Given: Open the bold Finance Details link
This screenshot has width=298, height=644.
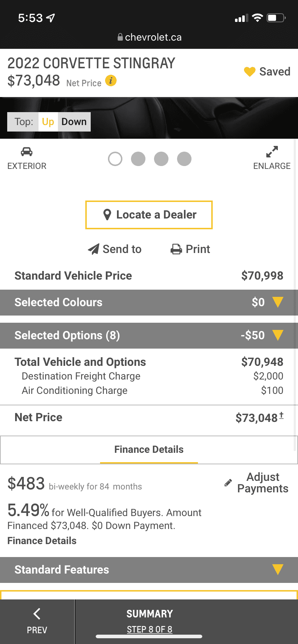Looking at the screenshot, I should coord(42,541).
